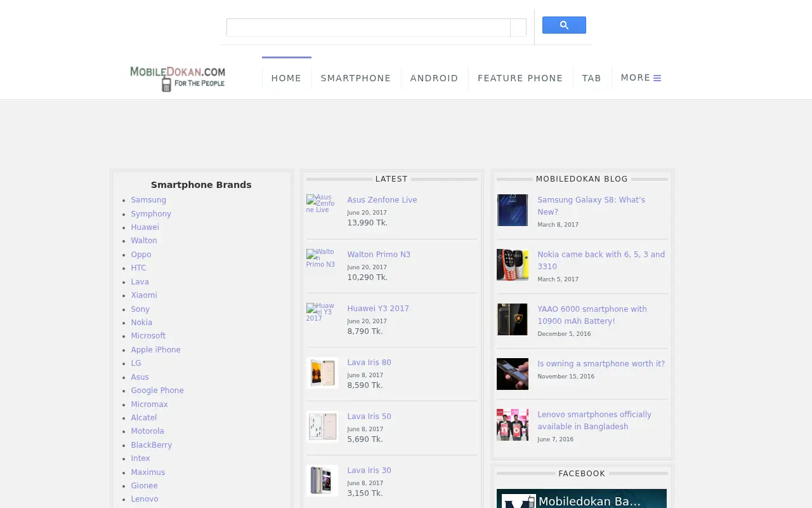Open the smartphone-in-hand blog thumbnail
The width and height of the screenshot is (812, 508).
(x=513, y=374)
